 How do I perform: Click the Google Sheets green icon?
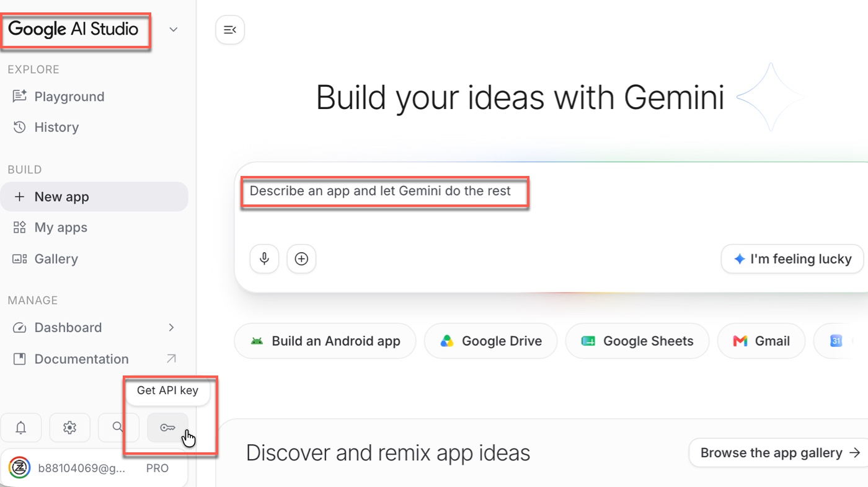[x=588, y=341]
